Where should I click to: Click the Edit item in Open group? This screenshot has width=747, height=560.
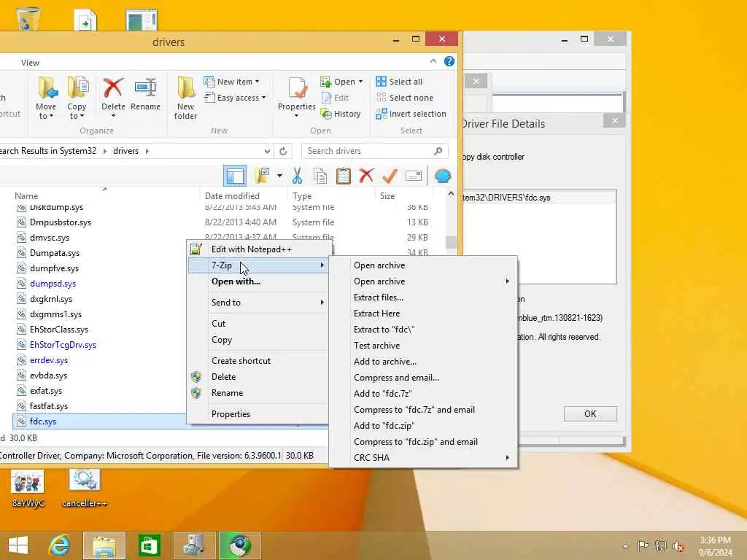(336, 98)
